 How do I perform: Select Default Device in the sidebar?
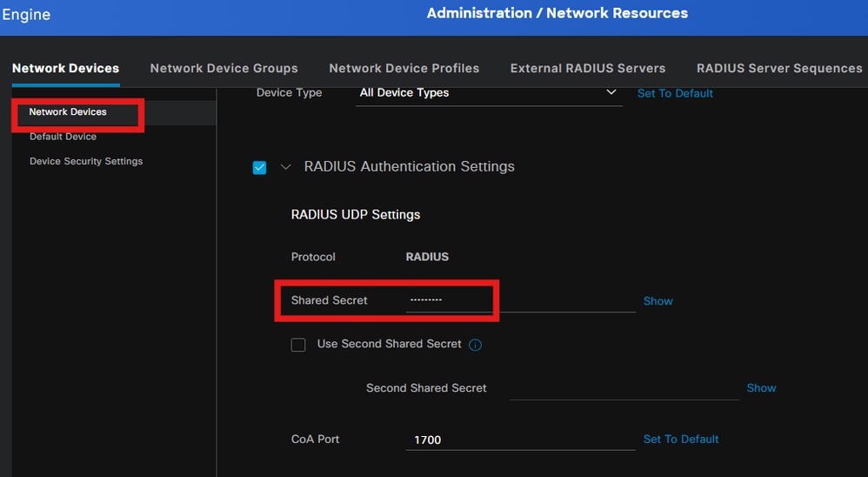63,137
